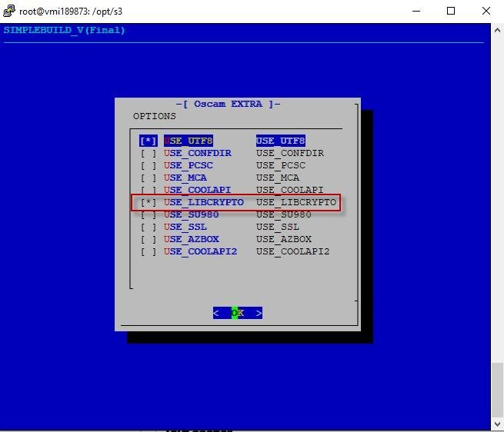Check the USE_SSL checkbox

(x=149, y=227)
